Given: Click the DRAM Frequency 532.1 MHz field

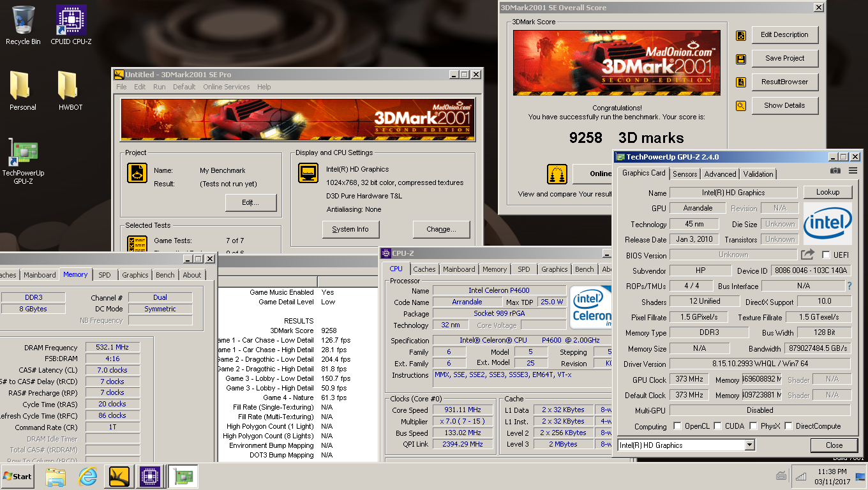Looking at the screenshot, I should tap(112, 348).
